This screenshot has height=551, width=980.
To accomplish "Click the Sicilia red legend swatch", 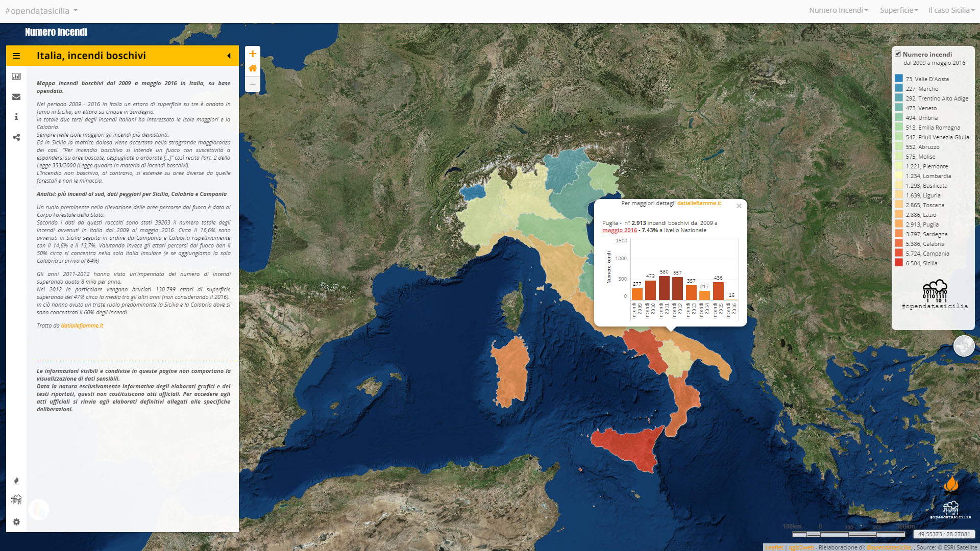I will [x=899, y=263].
